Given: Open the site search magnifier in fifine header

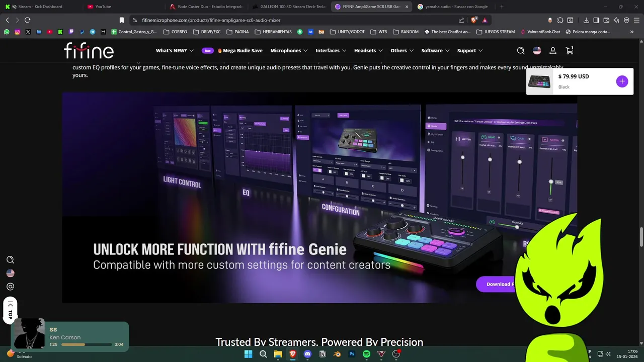Looking at the screenshot, I should click(521, 51).
